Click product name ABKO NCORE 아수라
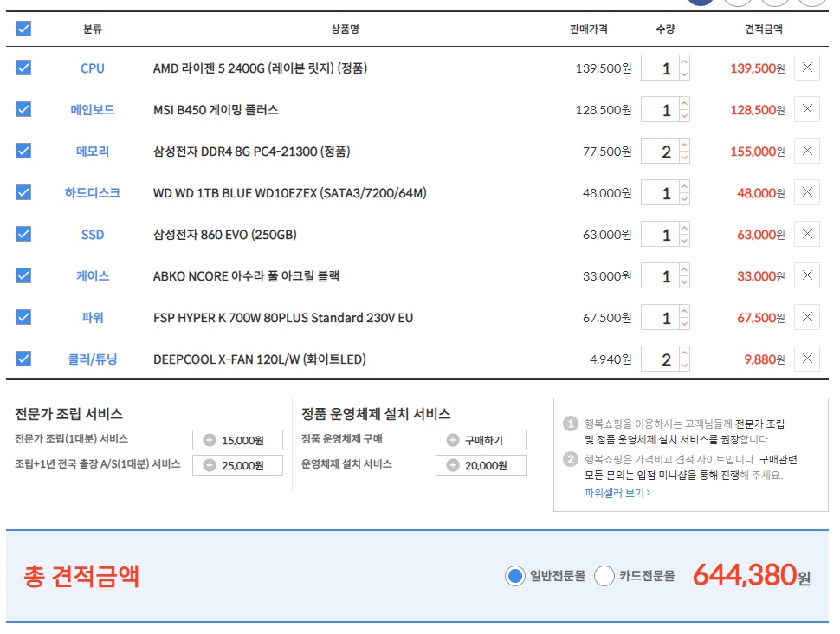This screenshot has width=840, height=634. (x=247, y=276)
